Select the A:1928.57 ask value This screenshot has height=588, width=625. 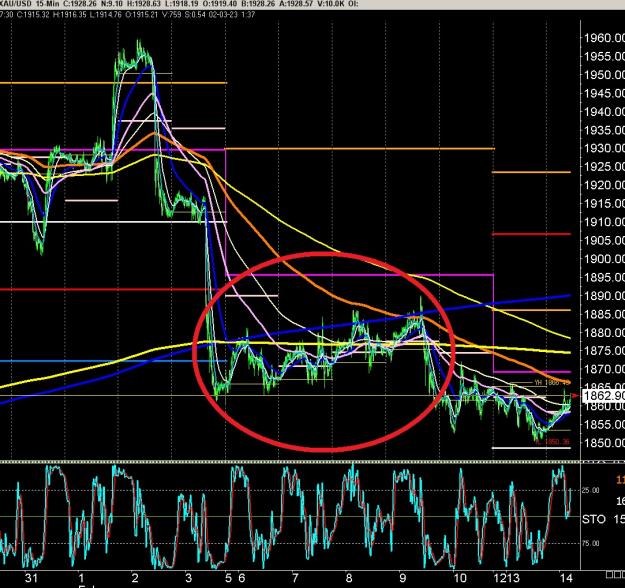click(x=295, y=4)
